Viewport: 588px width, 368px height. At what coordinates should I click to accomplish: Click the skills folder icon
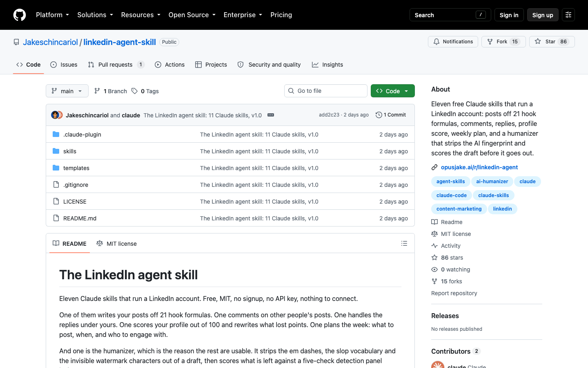click(56, 151)
